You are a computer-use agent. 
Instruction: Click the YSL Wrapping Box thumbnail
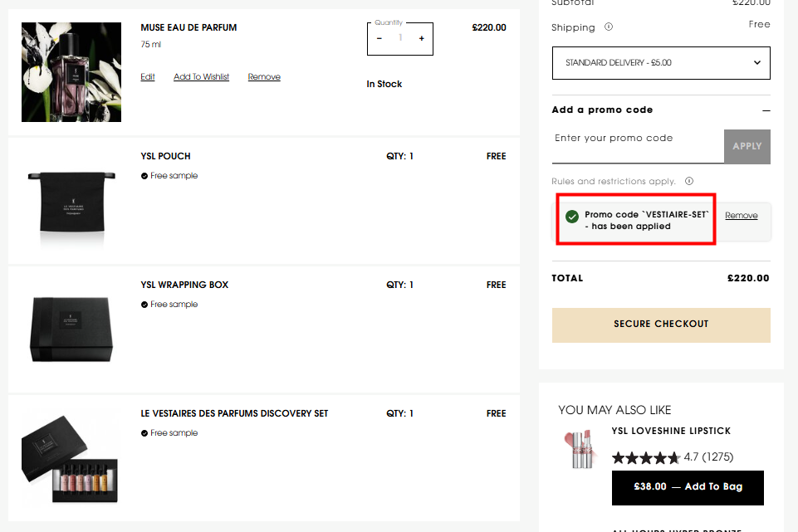tap(70, 329)
